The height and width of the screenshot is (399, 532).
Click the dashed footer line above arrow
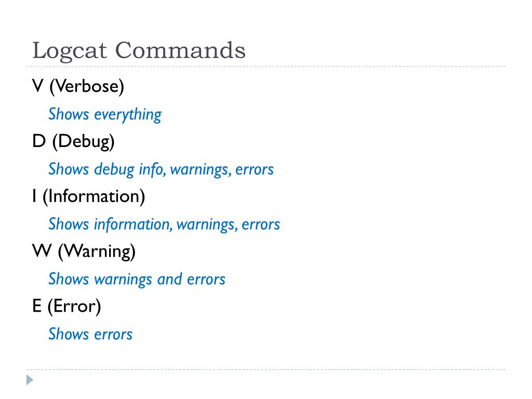[x=266, y=369]
